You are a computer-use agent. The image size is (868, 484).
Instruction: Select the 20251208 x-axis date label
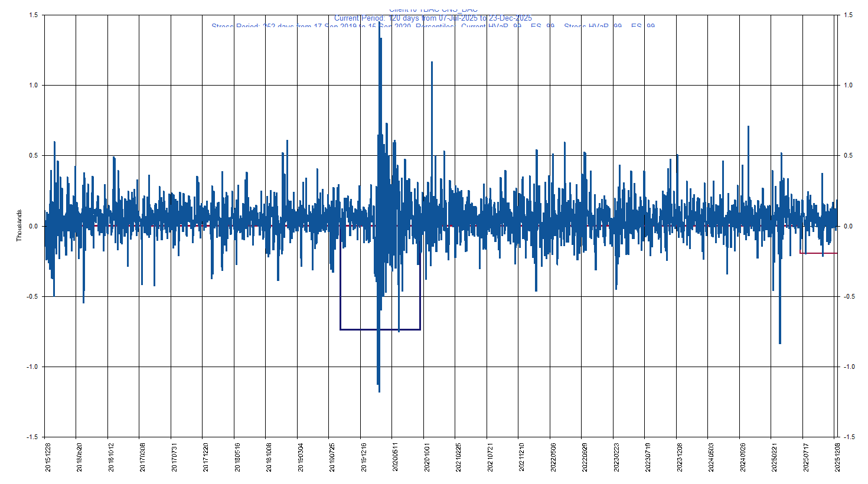[837, 458]
